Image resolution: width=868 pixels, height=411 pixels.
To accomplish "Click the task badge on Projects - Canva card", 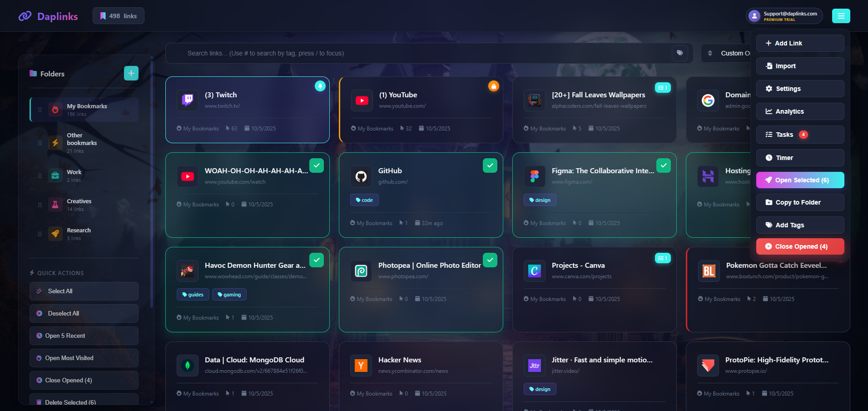I will coord(663,258).
